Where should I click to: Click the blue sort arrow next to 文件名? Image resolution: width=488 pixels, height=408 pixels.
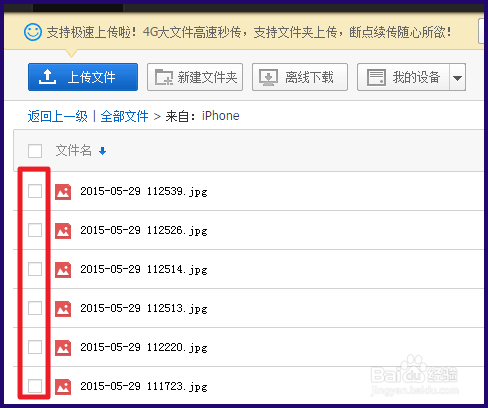click(103, 151)
